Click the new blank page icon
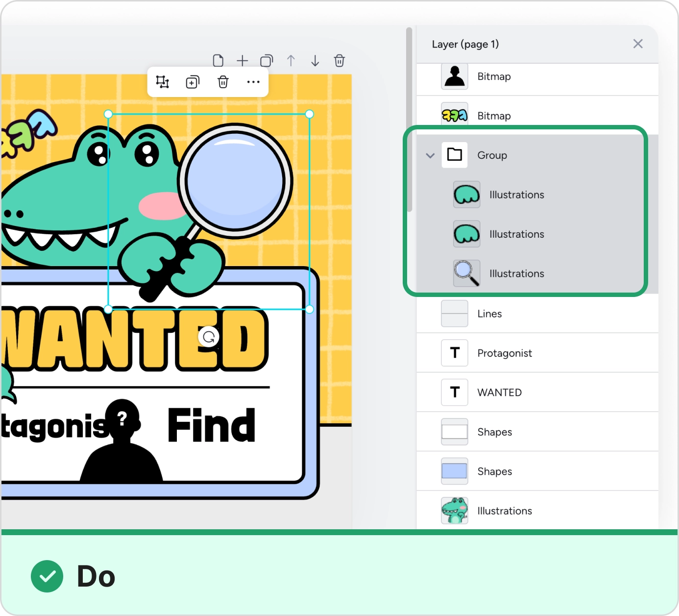This screenshot has height=616, width=679. 218,61
